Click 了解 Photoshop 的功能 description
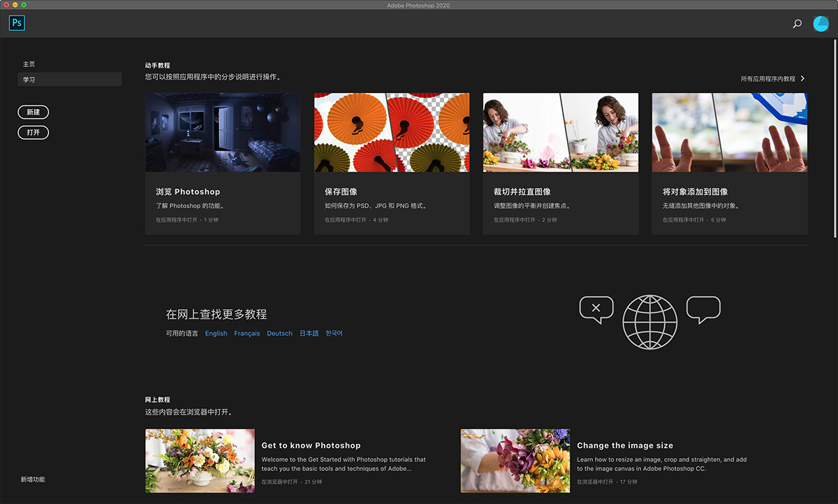838x504 pixels. click(190, 206)
